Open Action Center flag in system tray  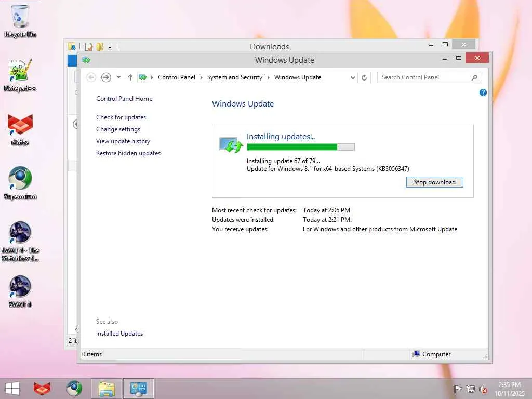(458, 389)
